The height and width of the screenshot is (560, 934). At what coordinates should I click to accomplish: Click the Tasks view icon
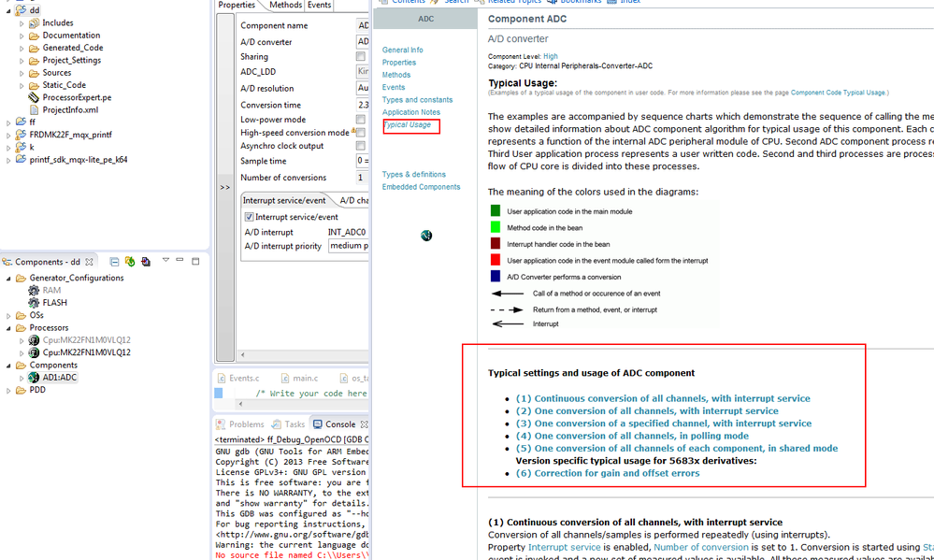tap(277, 424)
